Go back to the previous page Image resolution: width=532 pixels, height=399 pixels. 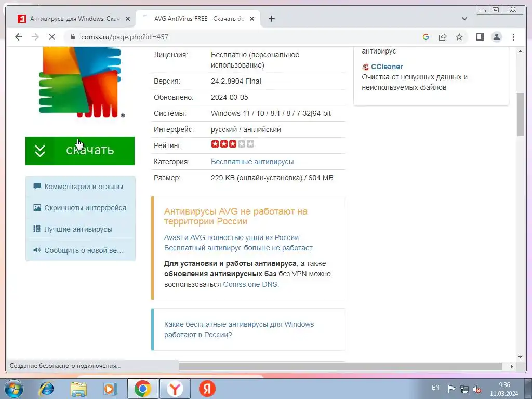[19, 37]
